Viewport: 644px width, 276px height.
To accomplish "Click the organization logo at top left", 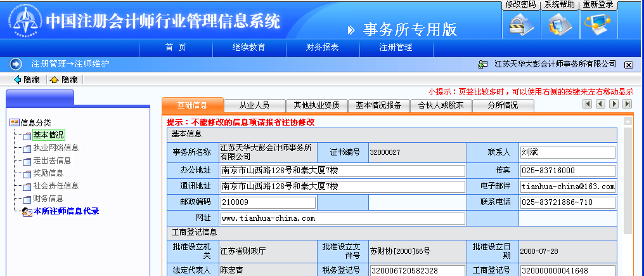I will pos(25,22).
